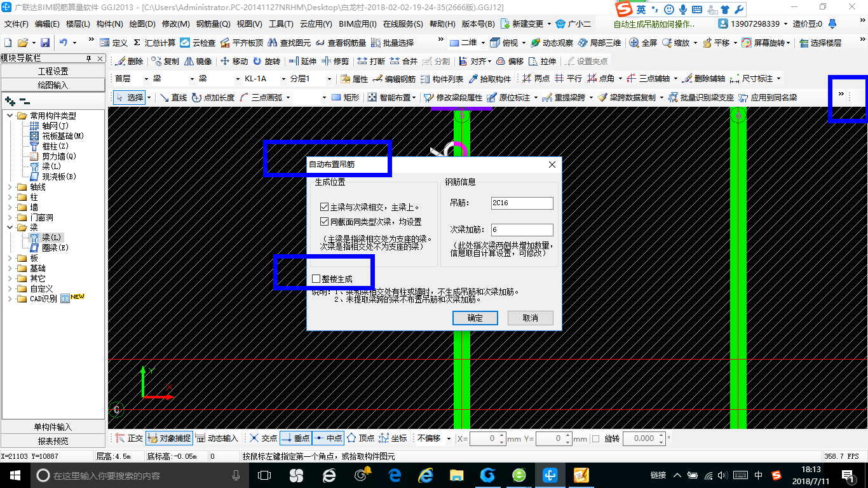Open 云检查 cloud check tool
This screenshot has width=868, height=488.
[198, 43]
